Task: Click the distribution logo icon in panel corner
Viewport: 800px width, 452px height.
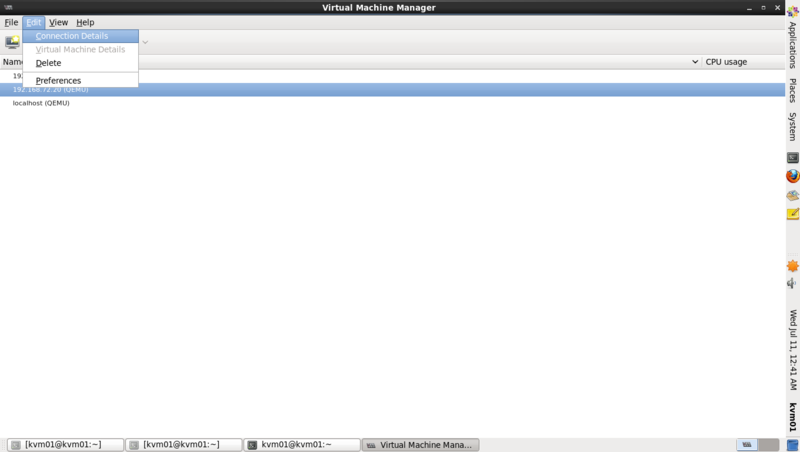Action: point(792,10)
